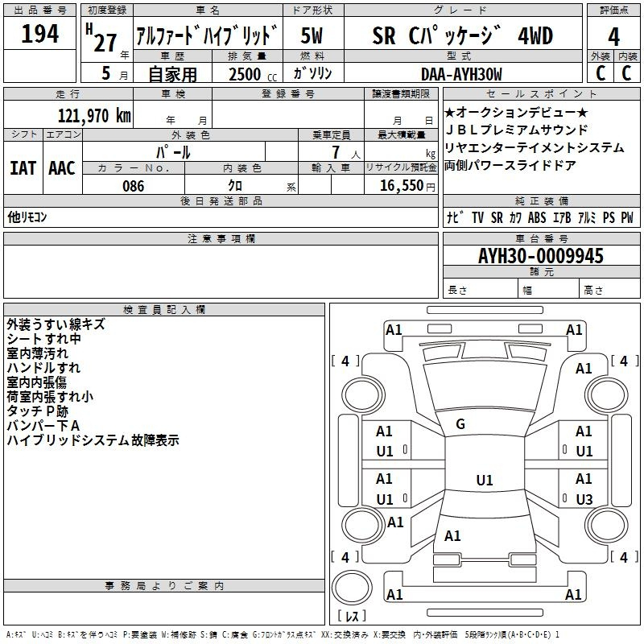This screenshot has height=644, width=644.
Task: Click the genuine equipment list row
Action: (x=540, y=217)
